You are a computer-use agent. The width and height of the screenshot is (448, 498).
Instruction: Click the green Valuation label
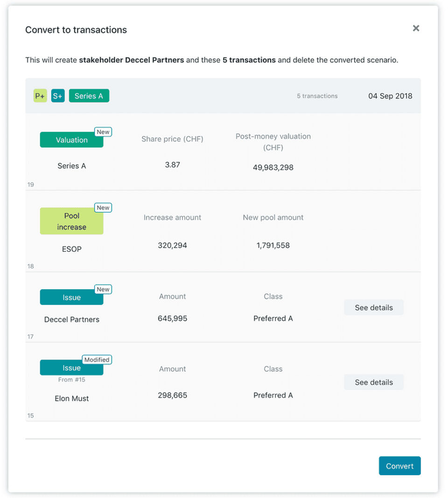tap(71, 140)
